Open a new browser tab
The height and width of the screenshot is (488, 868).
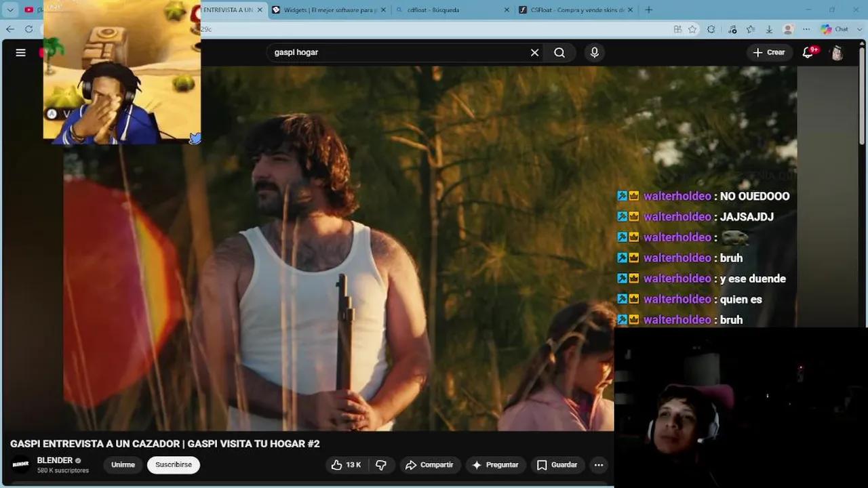(649, 9)
